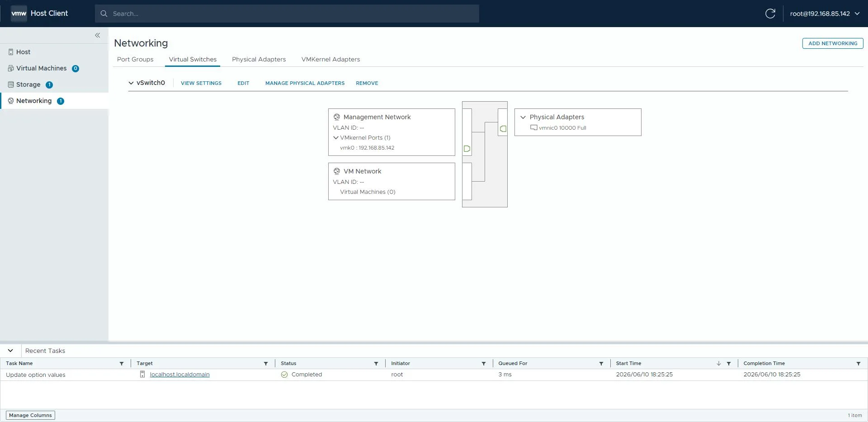
Task: Filter the Target column
Action: (x=266, y=364)
